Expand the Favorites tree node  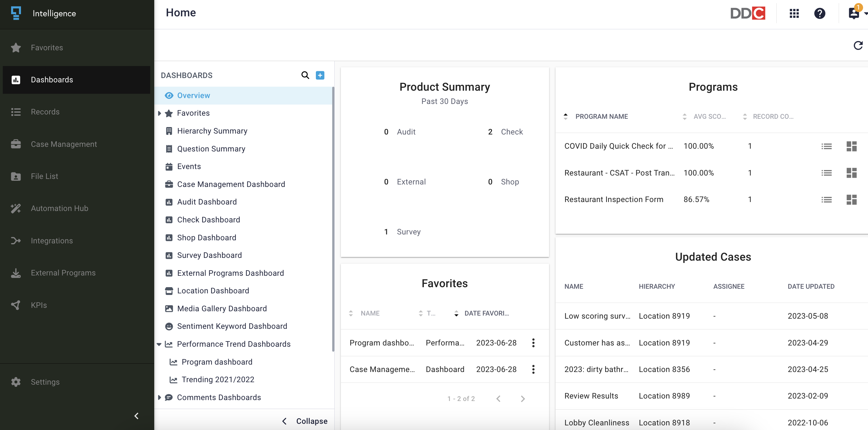click(x=159, y=113)
